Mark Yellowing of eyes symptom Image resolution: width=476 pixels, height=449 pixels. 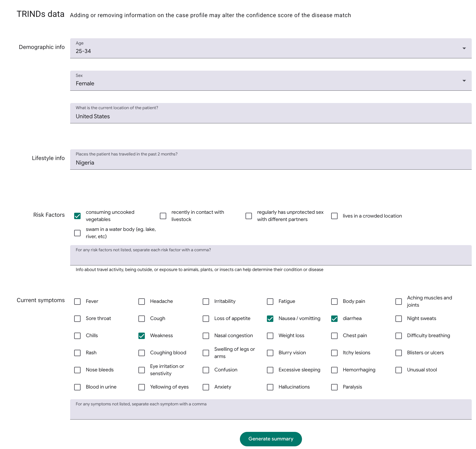pos(142,387)
